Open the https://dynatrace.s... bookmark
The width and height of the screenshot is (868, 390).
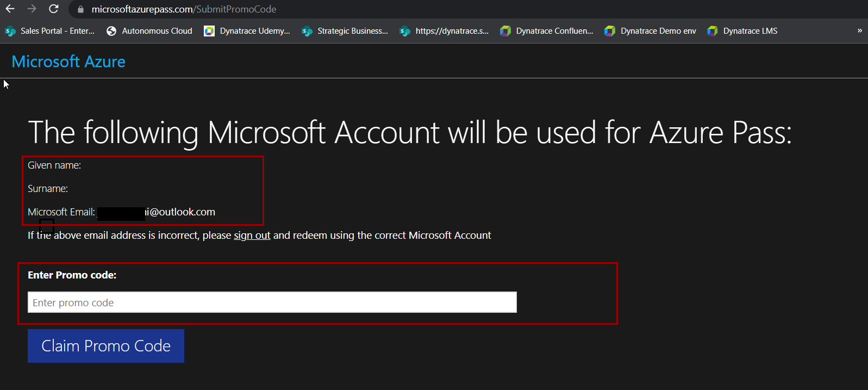pyautogui.click(x=444, y=31)
